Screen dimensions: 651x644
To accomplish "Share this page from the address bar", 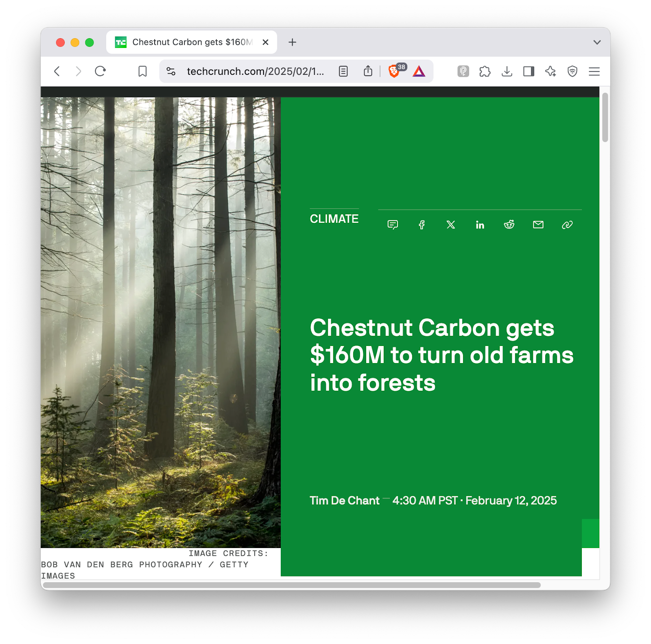I will coord(368,71).
